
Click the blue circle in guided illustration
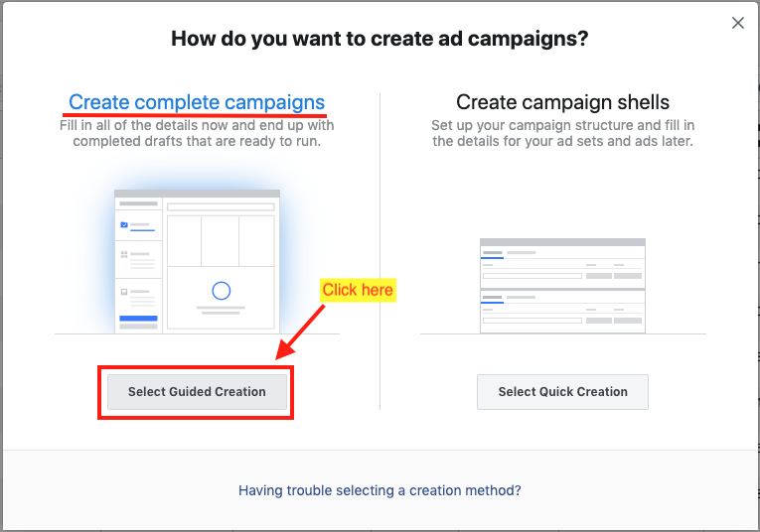pyautogui.click(x=222, y=291)
